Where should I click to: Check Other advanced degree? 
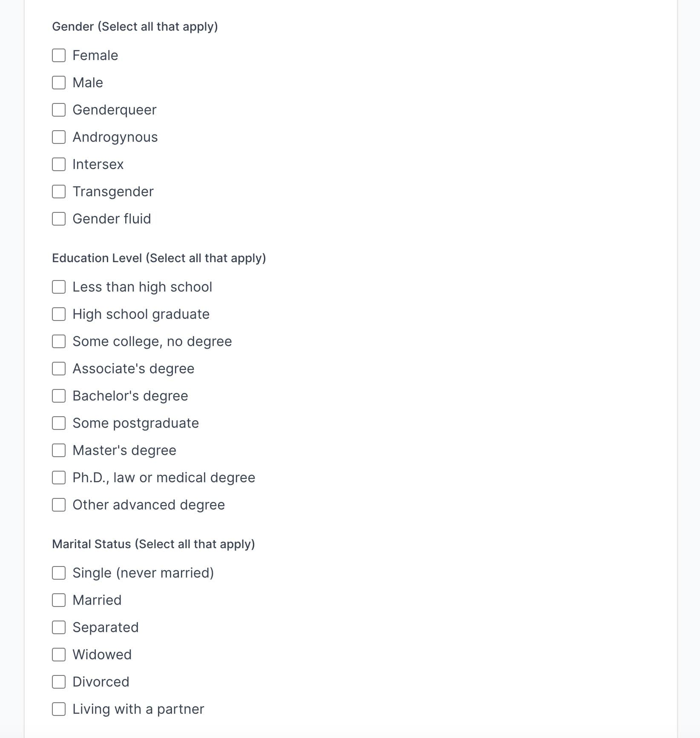(x=58, y=505)
